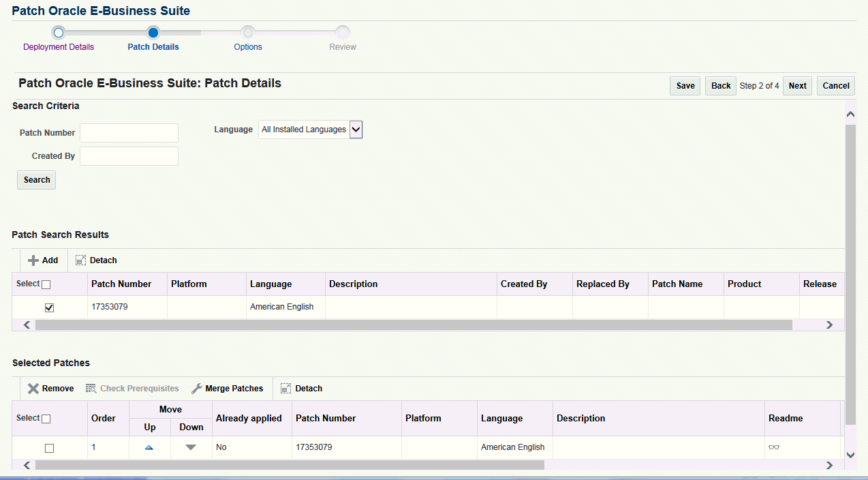The width and height of the screenshot is (868, 480).
Task: Click the Save button
Action: [x=685, y=86]
